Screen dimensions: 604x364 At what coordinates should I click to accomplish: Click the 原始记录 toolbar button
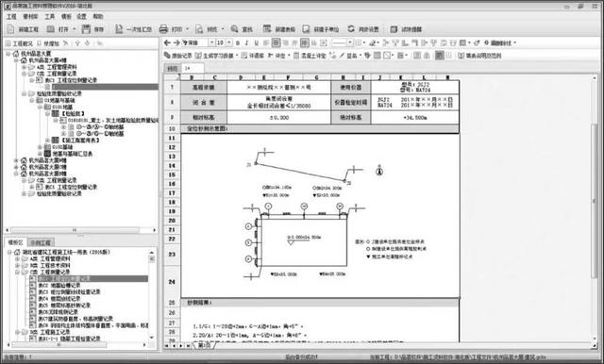(178, 56)
